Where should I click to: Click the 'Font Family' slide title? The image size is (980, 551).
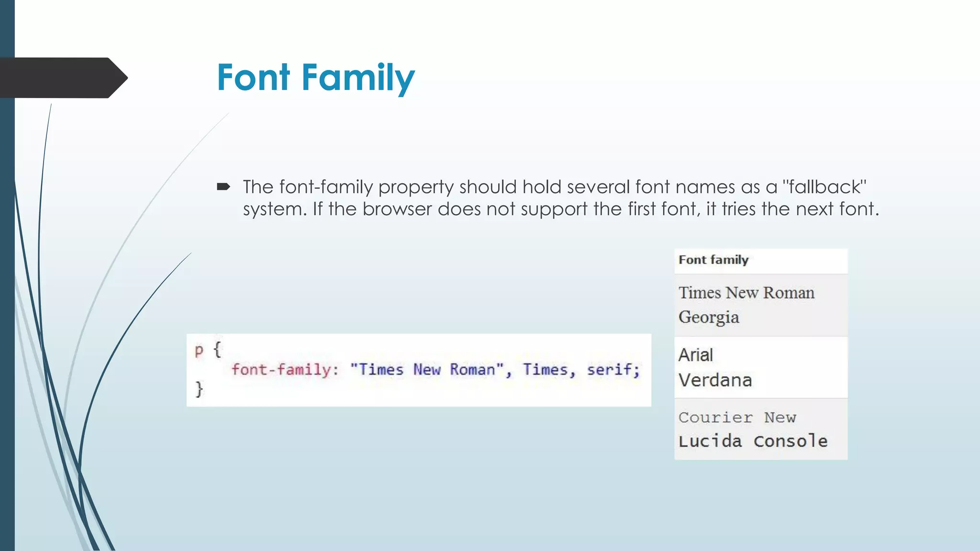tap(316, 77)
